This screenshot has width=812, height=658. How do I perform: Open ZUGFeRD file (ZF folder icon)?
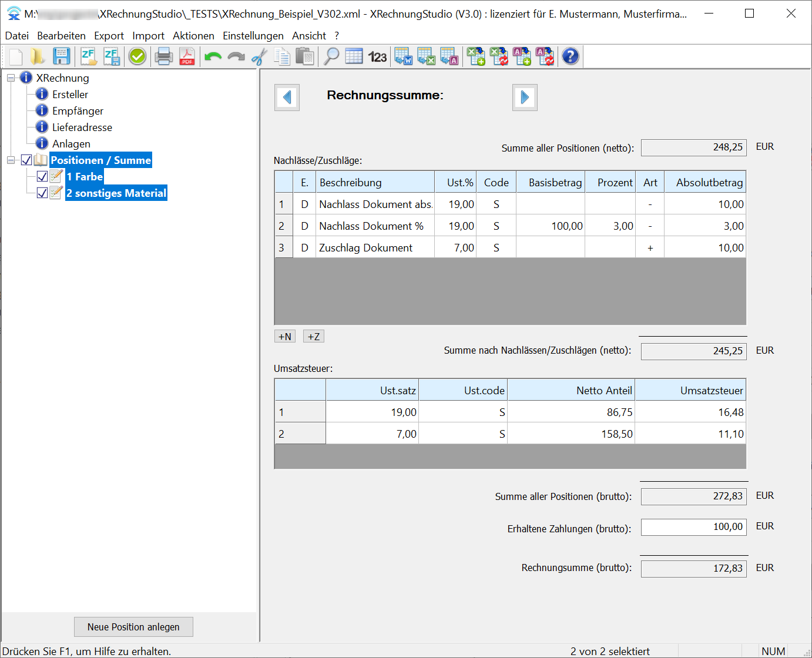pyautogui.click(x=88, y=56)
